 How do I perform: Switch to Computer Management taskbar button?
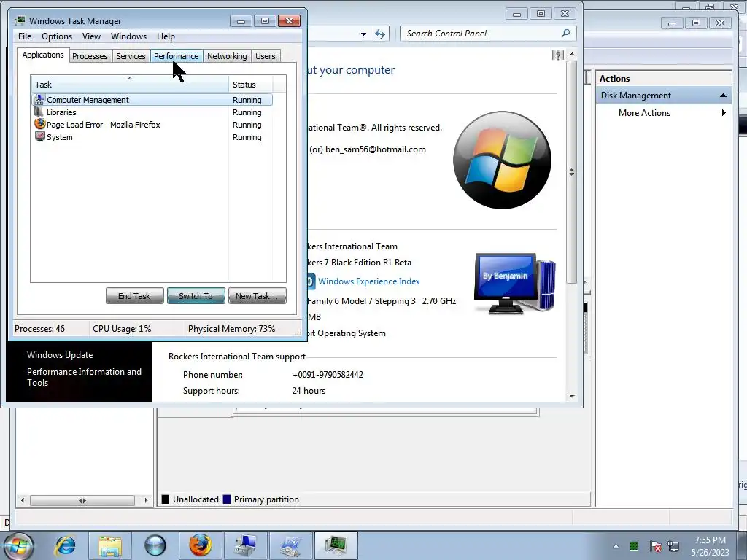click(x=245, y=545)
